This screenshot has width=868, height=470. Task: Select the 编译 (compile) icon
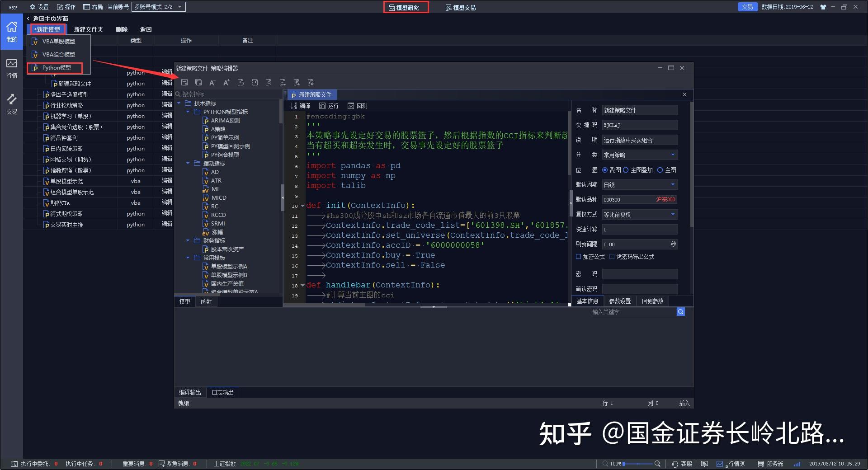tap(301, 105)
